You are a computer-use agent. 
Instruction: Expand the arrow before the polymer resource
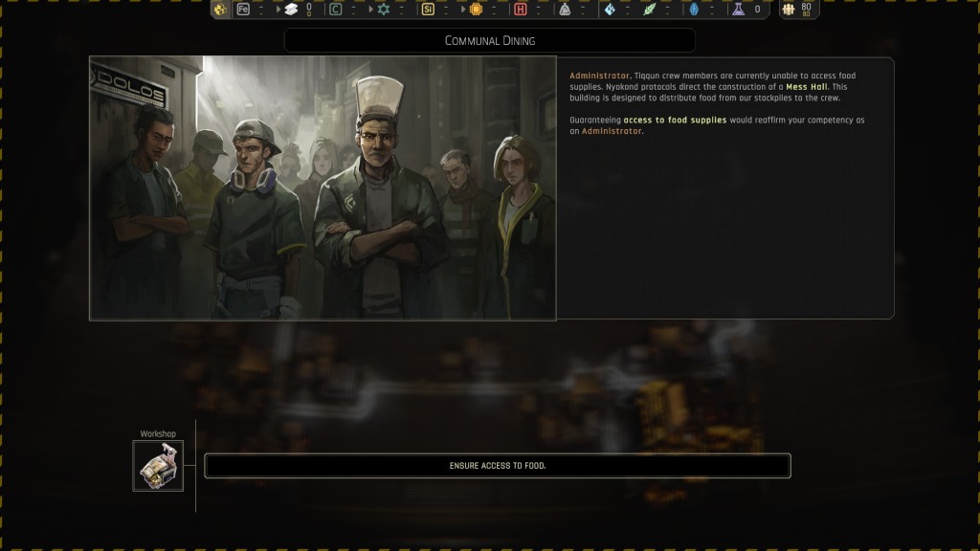click(x=370, y=10)
